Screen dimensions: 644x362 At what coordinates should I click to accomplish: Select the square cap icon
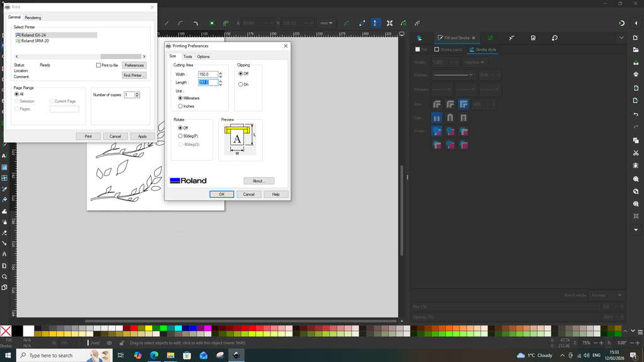click(x=464, y=118)
